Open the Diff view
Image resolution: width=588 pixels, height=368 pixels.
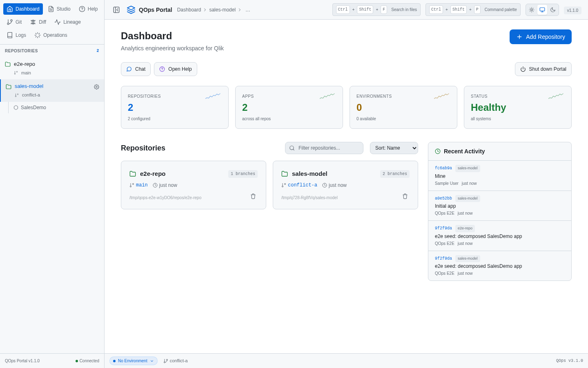(x=38, y=22)
